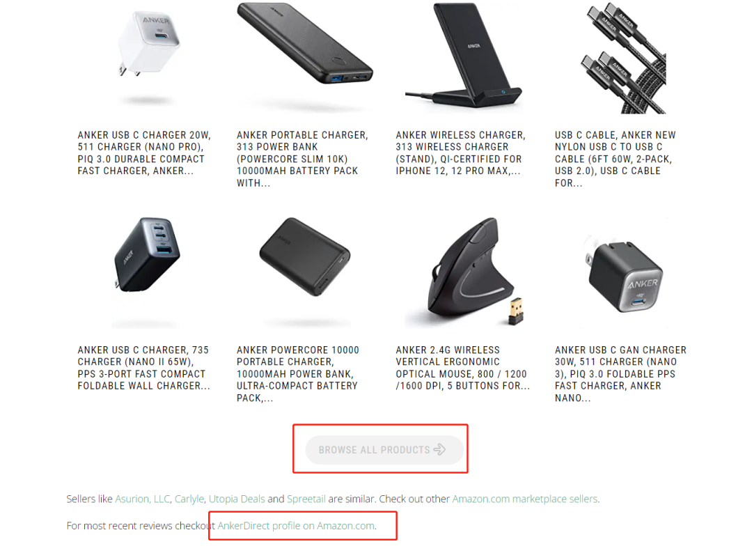Open the PowerCore 10000 black battery image

(x=305, y=257)
